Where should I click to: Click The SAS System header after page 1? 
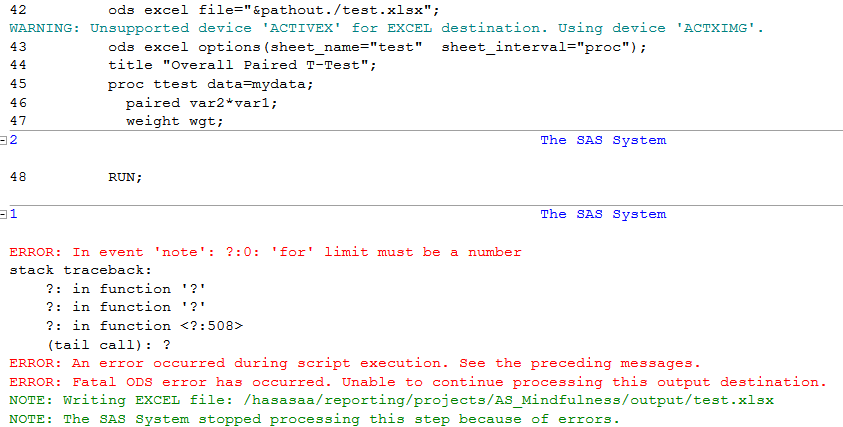[603, 215]
